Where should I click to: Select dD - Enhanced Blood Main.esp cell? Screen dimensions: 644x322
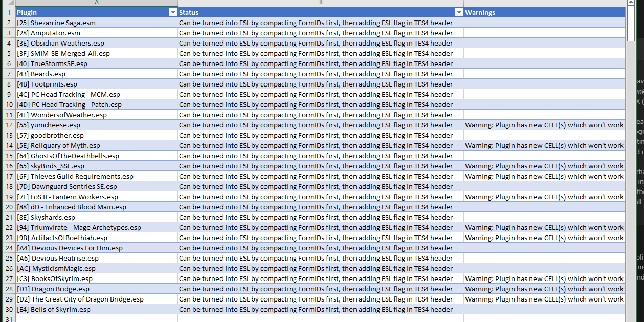[97, 207]
